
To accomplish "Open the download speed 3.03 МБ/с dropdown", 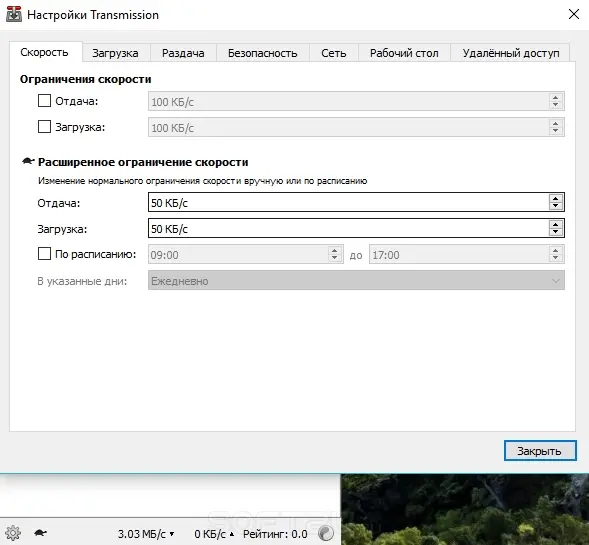I will coord(146,534).
